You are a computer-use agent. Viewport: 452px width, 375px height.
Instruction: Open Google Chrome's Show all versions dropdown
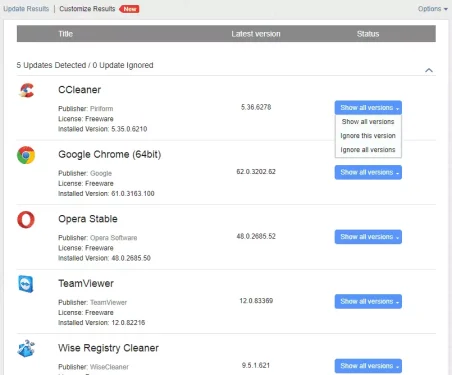click(x=368, y=172)
